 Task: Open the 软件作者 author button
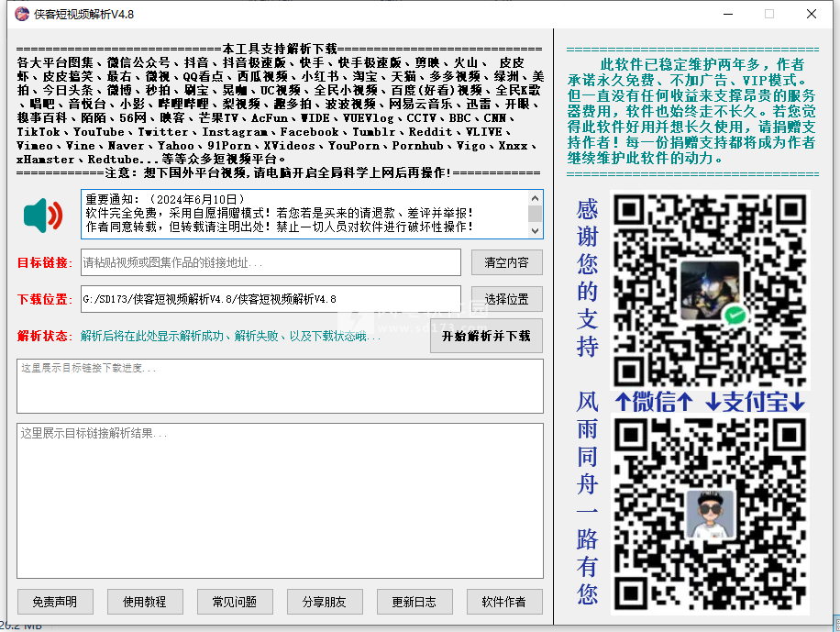(504, 602)
